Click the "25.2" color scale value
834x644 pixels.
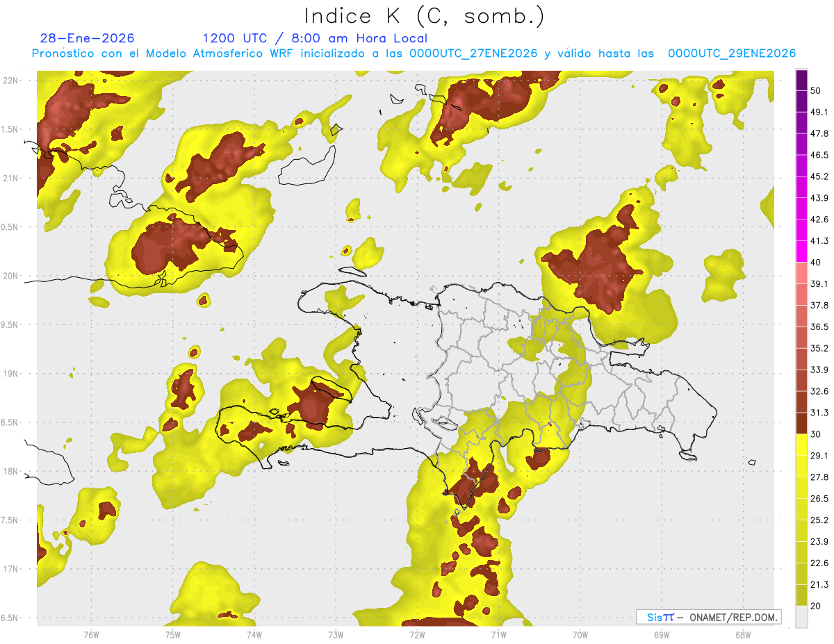pos(819,520)
